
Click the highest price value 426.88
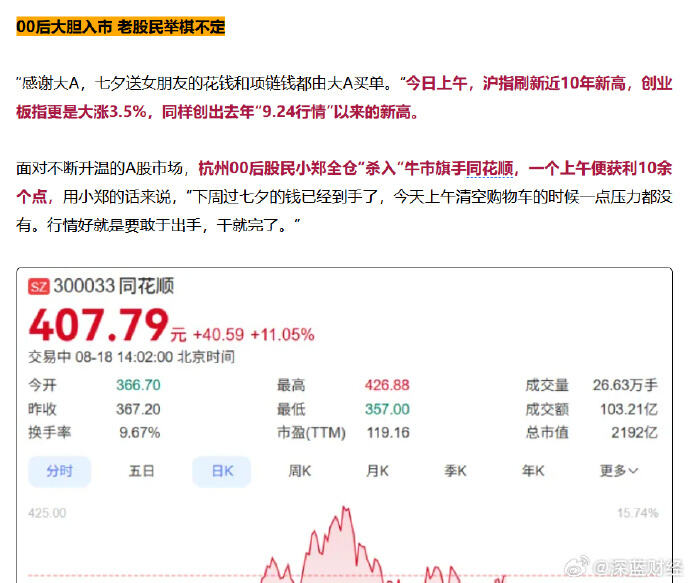pos(387,385)
